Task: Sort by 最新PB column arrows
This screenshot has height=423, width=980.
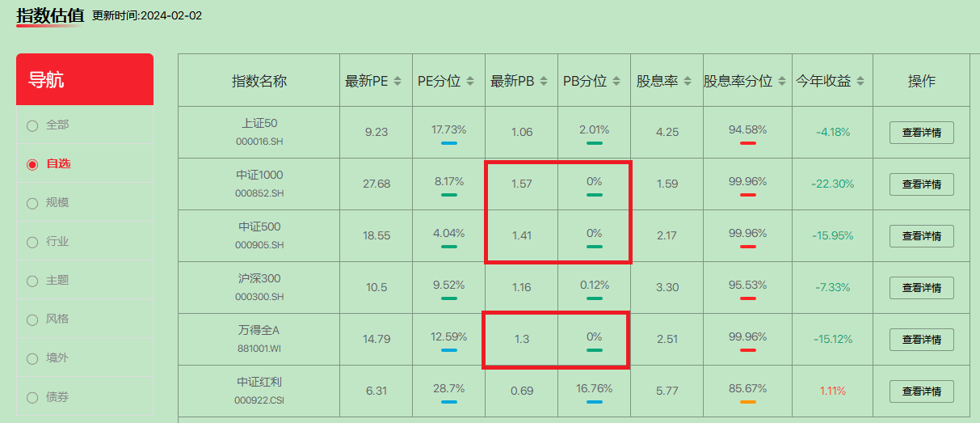Action: point(544,81)
